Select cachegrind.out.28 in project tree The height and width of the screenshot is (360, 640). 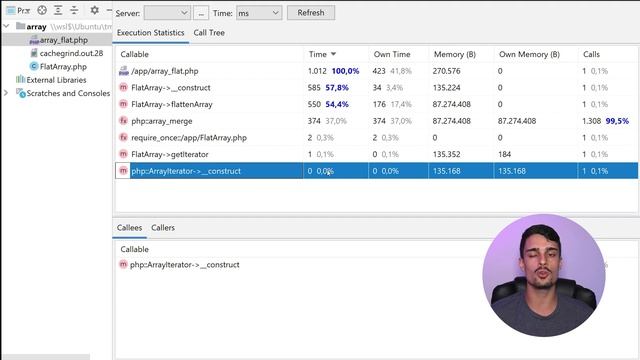point(71,53)
